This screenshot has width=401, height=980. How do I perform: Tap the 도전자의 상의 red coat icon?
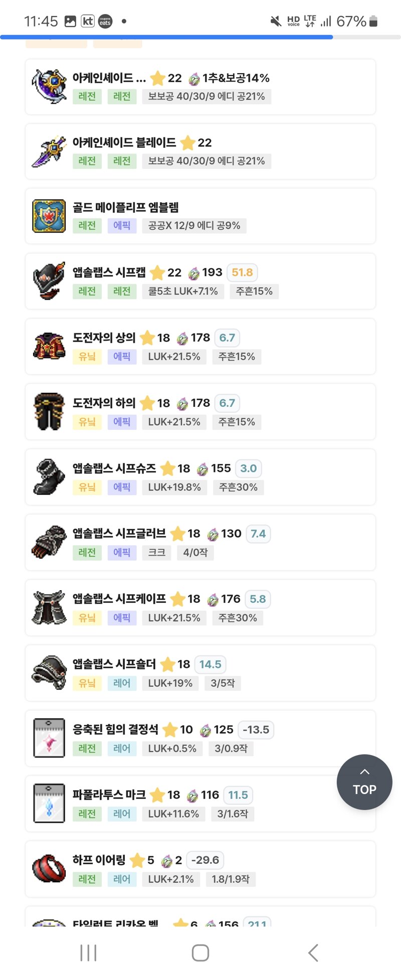pyautogui.click(x=49, y=346)
